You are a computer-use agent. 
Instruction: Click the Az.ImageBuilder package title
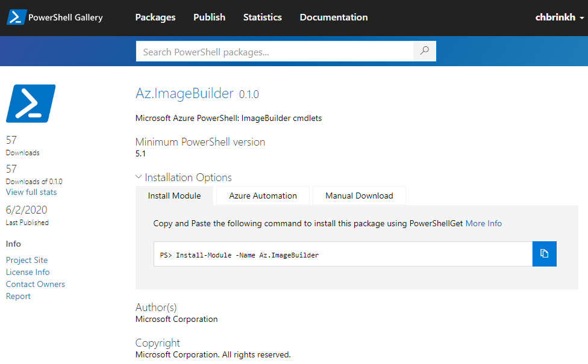click(x=184, y=93)
